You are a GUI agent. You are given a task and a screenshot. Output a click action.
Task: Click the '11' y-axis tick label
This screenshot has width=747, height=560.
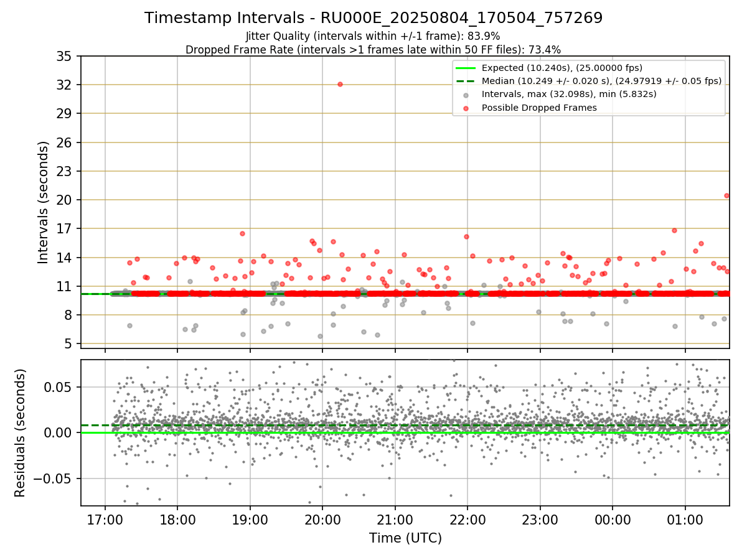(x=65, y=286)
